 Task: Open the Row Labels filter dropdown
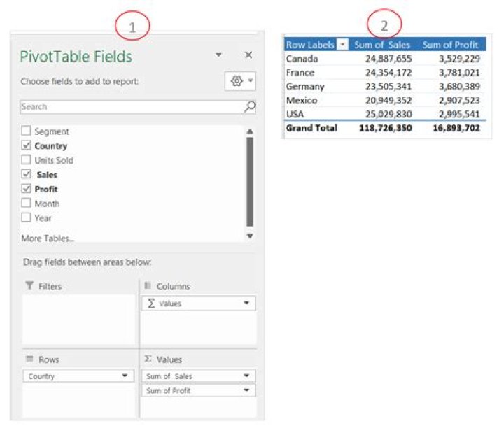[x=342, y=45]
